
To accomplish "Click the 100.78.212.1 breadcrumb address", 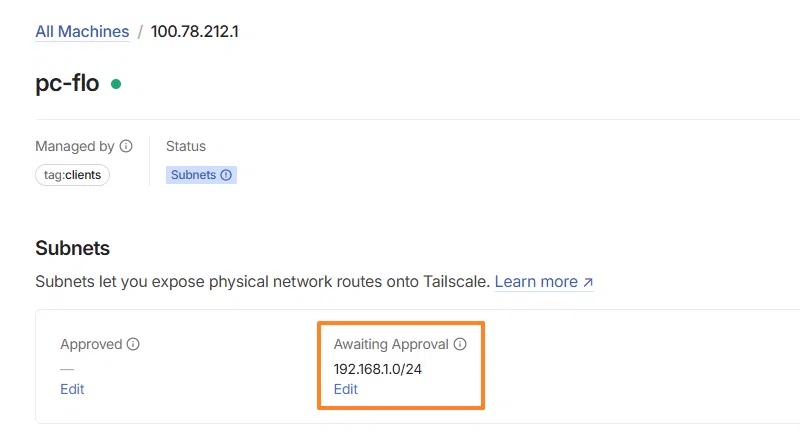I will [x=194, y=31].
